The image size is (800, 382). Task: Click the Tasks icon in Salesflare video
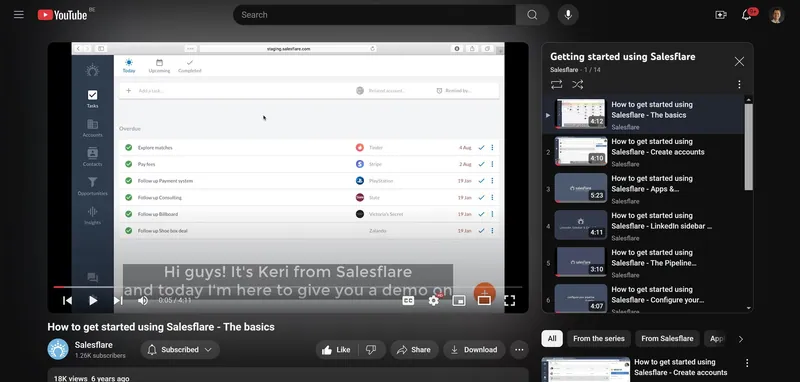coord(92,99)
